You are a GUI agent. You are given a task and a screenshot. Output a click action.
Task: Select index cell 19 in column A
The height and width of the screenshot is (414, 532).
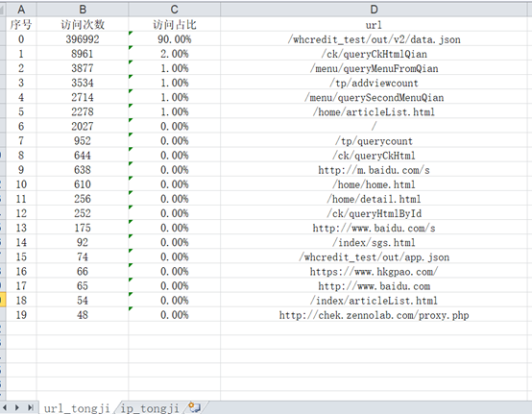(x=21, y=315)
